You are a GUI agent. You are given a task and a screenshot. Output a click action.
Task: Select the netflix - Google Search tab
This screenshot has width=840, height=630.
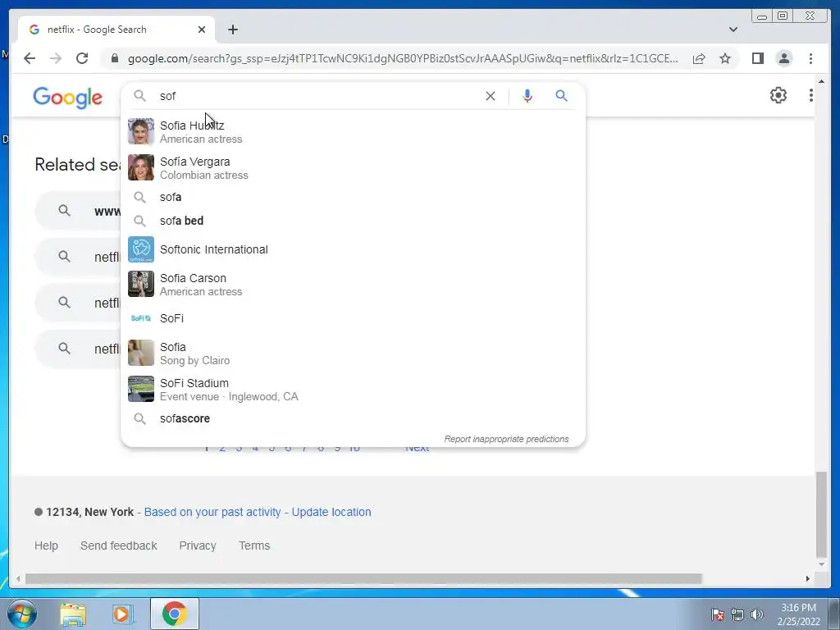[116, 30]
